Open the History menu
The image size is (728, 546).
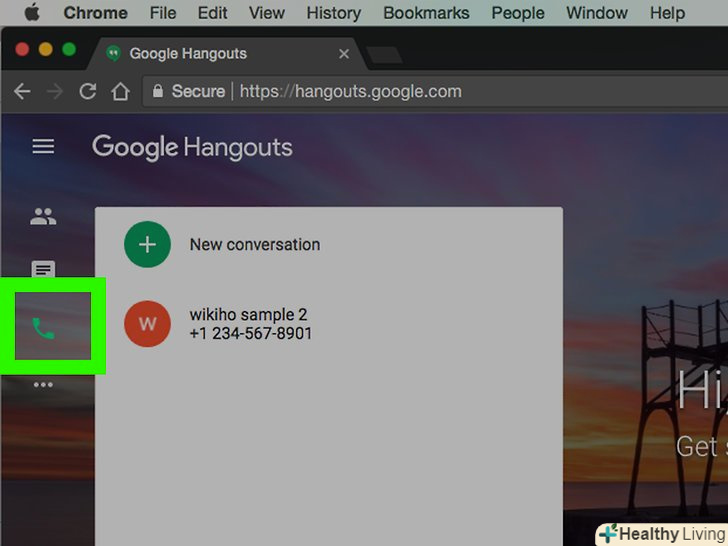333,13
